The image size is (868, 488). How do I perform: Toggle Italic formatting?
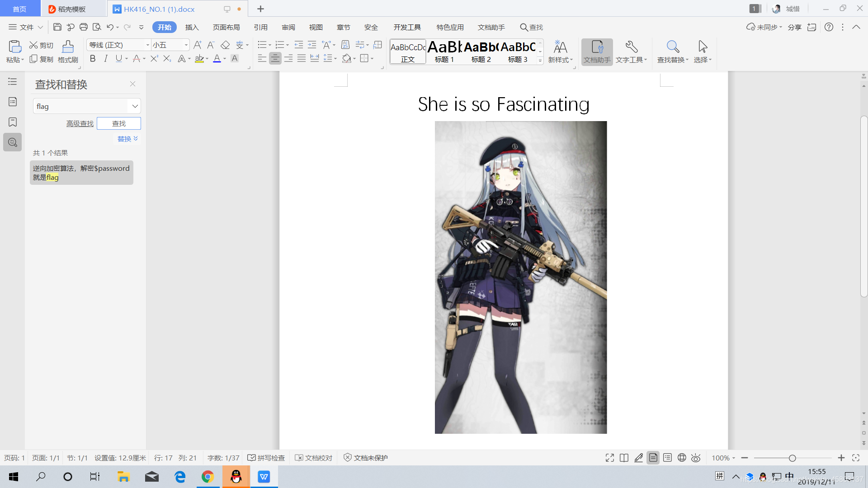(x=106, y=58)
